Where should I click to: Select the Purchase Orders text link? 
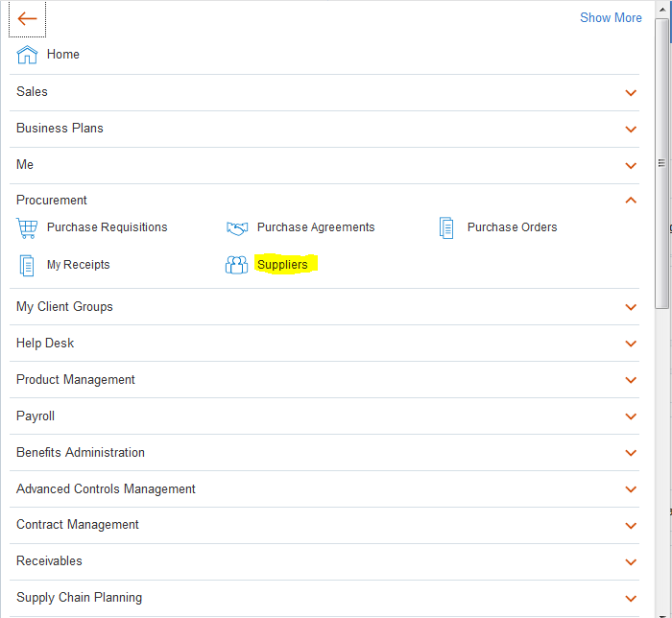coord(512,227)
